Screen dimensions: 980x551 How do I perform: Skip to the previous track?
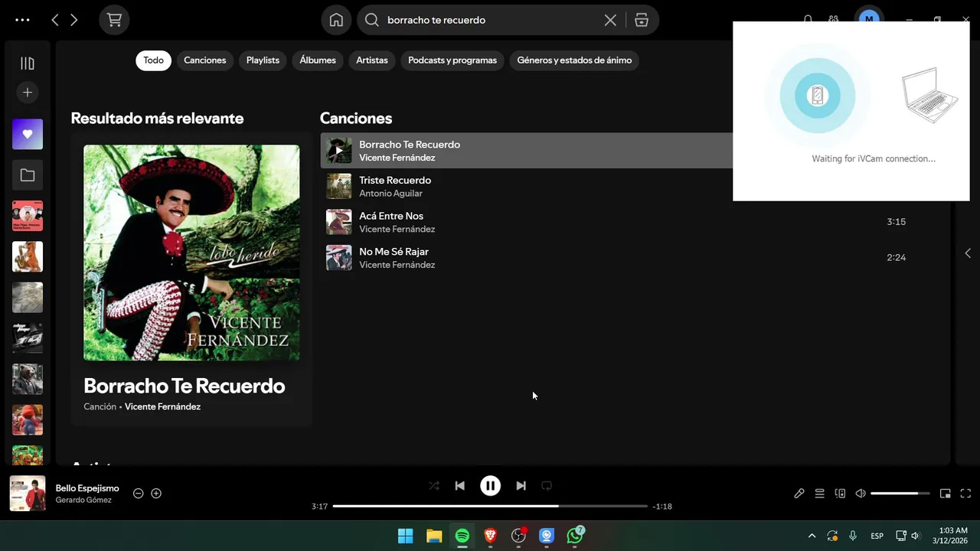[459, 486]
